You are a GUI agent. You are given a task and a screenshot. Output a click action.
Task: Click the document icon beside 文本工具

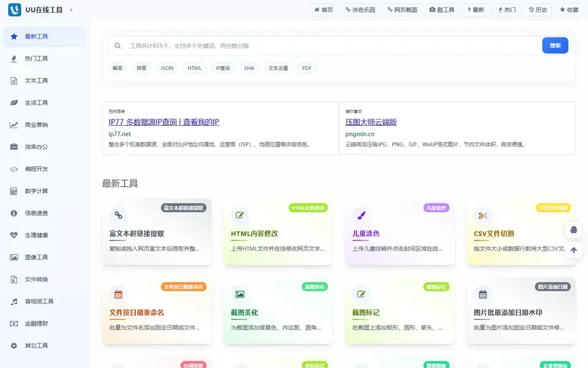pos(14,81)
